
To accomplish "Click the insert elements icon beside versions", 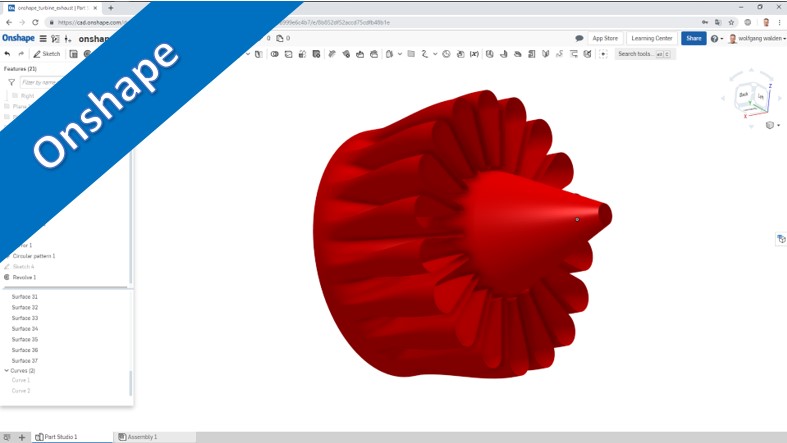I will click(68, 39).
